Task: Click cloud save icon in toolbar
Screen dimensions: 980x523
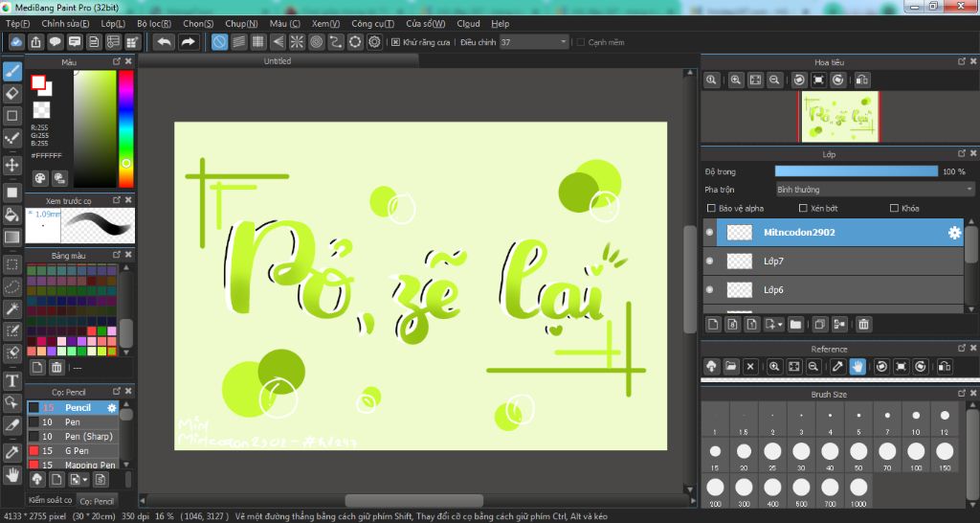Action: (16, 42)
